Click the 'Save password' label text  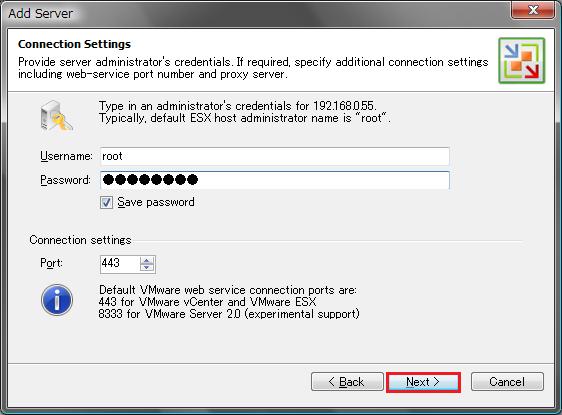156,202
